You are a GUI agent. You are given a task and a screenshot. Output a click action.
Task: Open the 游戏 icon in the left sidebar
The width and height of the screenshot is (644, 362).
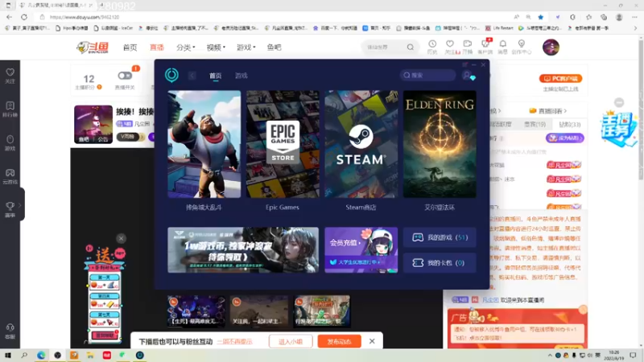(x=10, y=139)
